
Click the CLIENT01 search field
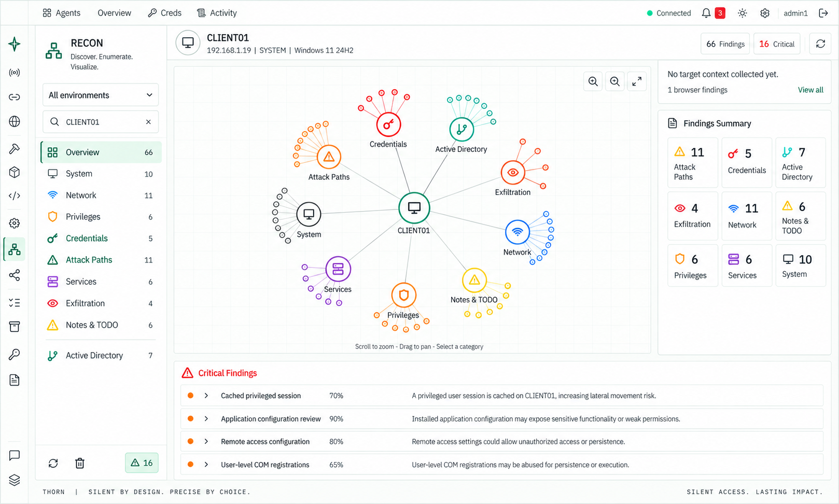(x=101, y=122)
